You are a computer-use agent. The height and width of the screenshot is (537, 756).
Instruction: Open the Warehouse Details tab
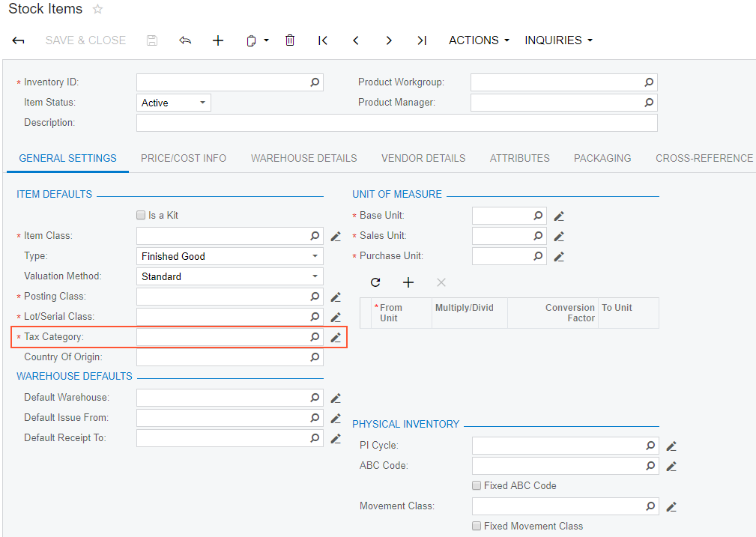point(303,158)
